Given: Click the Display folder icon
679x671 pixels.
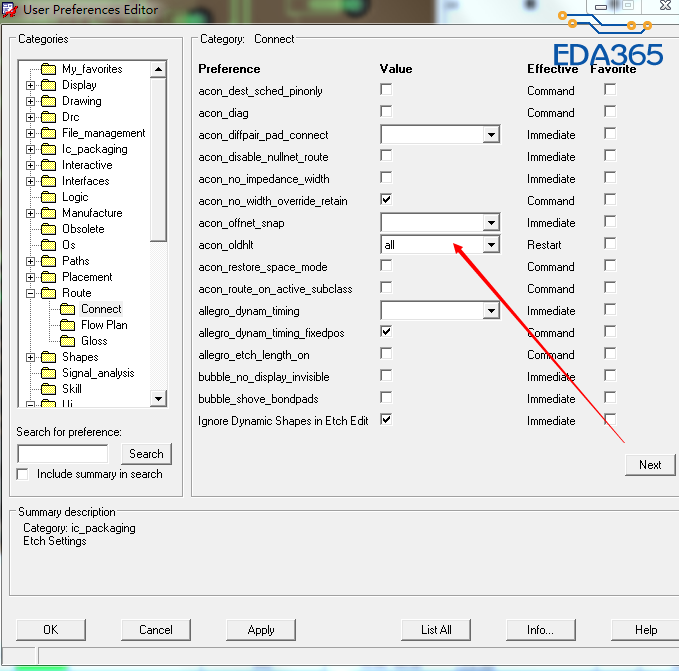Looking at the screenshot, I should (x=48, y=85).
